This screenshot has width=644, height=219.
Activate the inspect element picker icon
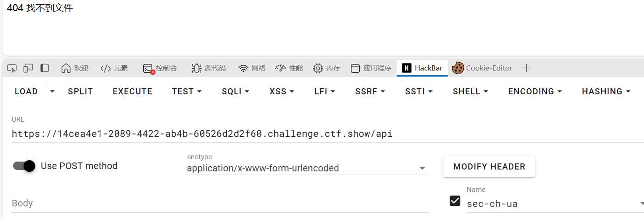(x=12, y=68)
